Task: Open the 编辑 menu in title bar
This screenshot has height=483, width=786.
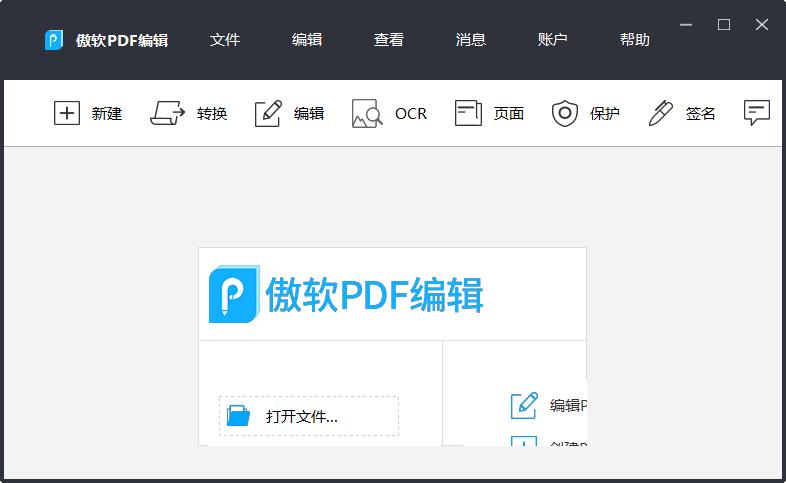Action: point(307,40)
